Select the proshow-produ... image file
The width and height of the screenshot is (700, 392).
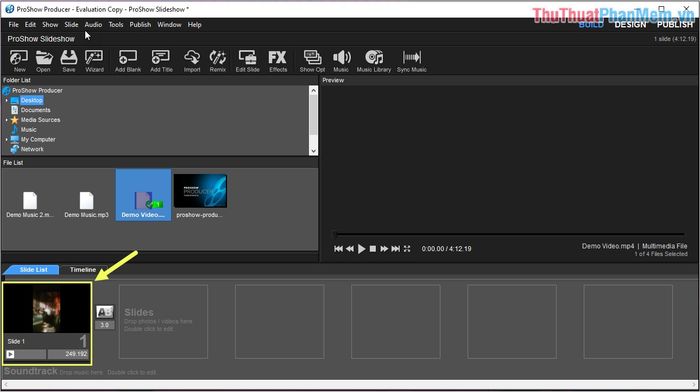tap(200, 196)
